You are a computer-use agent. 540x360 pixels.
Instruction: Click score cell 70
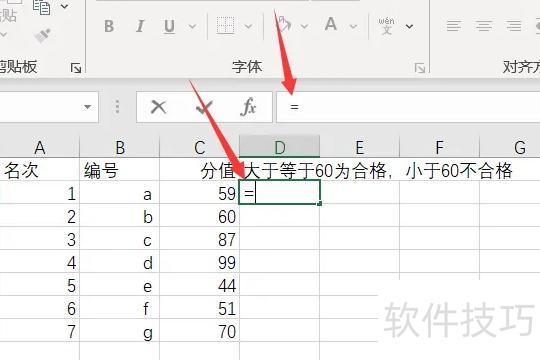pos(200,331)
